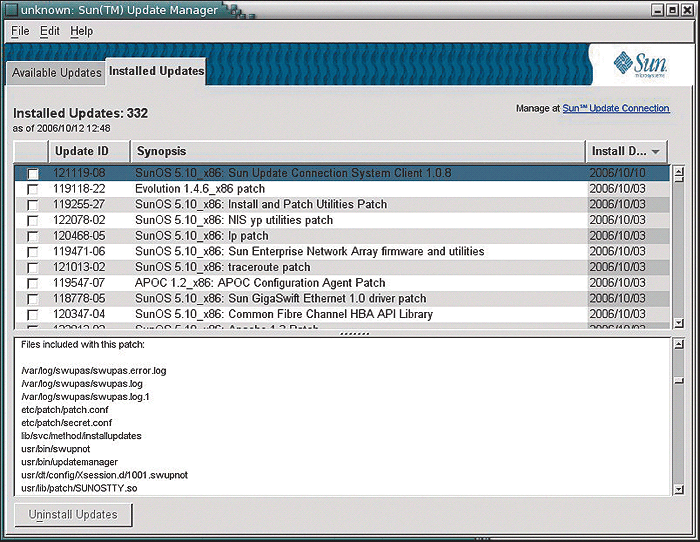The height and width of the screenshot is (542, 700).
Task: Click file path /var/log/swupas/swupas.error.log
Action: (x=94, y=371)
